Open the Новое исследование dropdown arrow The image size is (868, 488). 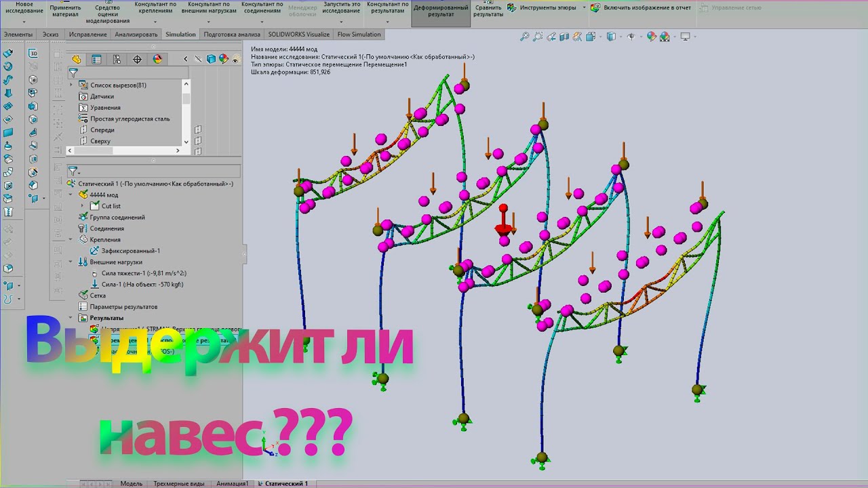[24, 20]
